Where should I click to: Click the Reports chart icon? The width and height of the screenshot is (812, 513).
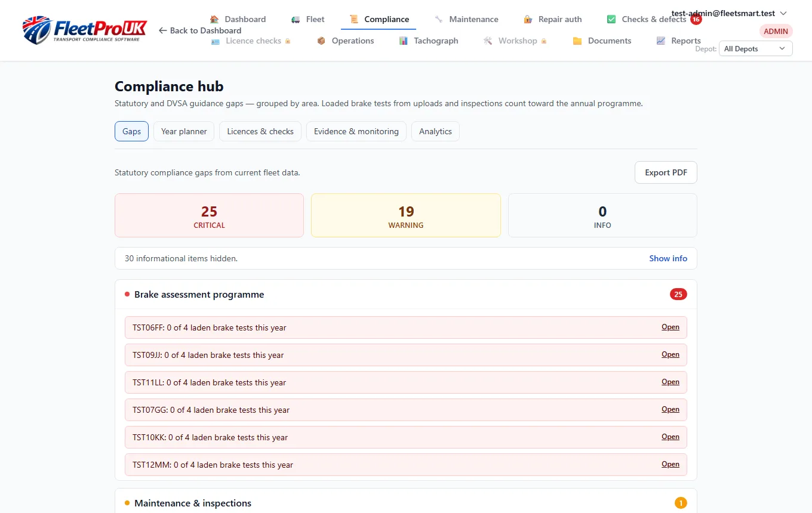(x=661, y=41)
